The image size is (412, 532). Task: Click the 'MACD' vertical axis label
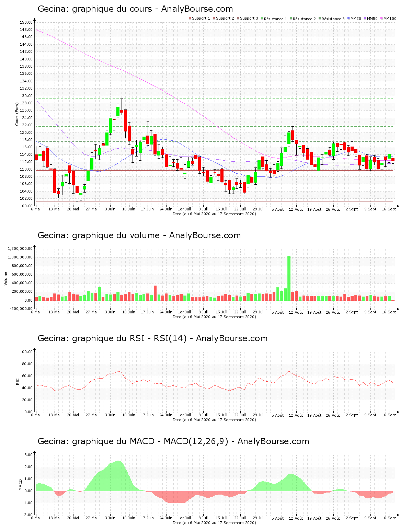tap(20, 485)
